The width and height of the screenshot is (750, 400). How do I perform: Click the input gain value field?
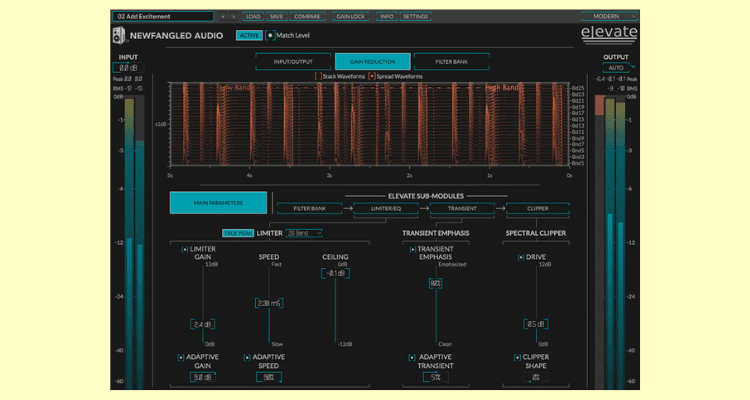pyautogui.click(x=128, y=67)
